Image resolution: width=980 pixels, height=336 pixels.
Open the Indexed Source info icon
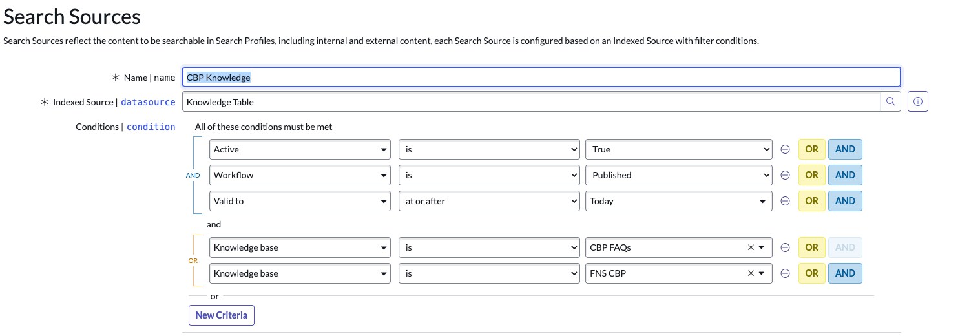tap(917, 101)
